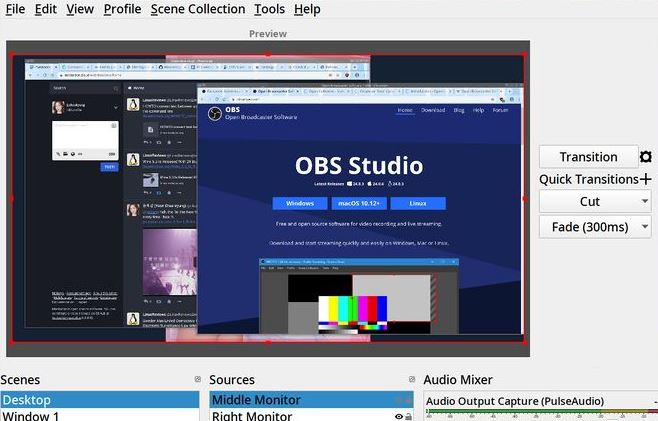Viewport: 658px width, 421px height.
Task: Add a quick transition with plus icon
Action: click(x=646, y=179)
